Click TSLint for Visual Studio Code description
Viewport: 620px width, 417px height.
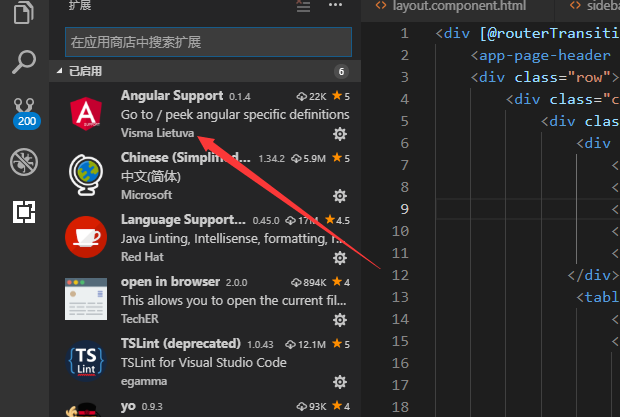pos(204,362)
